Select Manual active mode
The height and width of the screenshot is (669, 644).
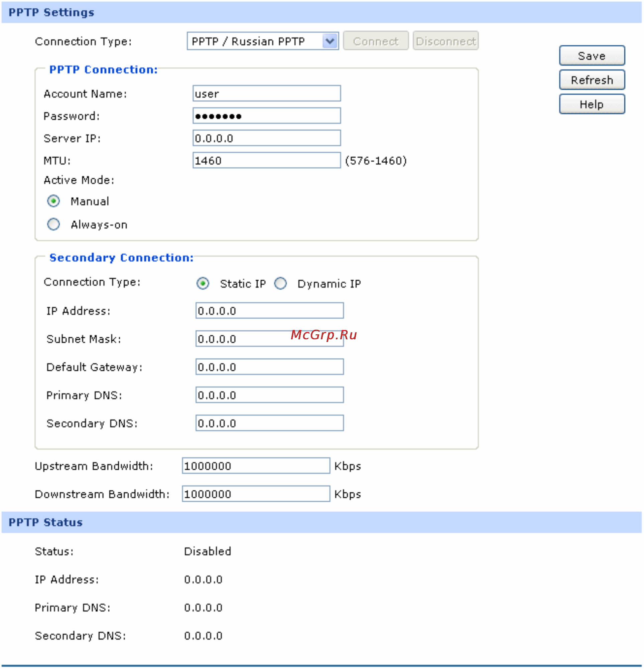[x=53, y=201]
